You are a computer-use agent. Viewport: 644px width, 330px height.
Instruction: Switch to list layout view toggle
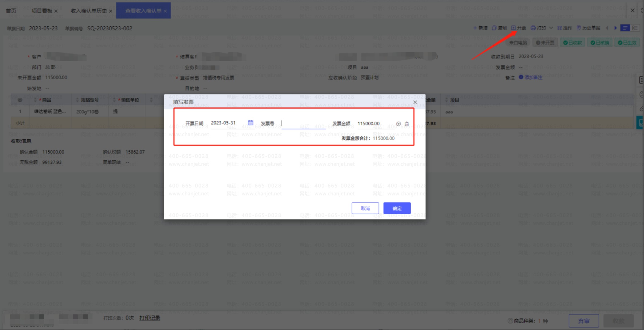point(625,28)
